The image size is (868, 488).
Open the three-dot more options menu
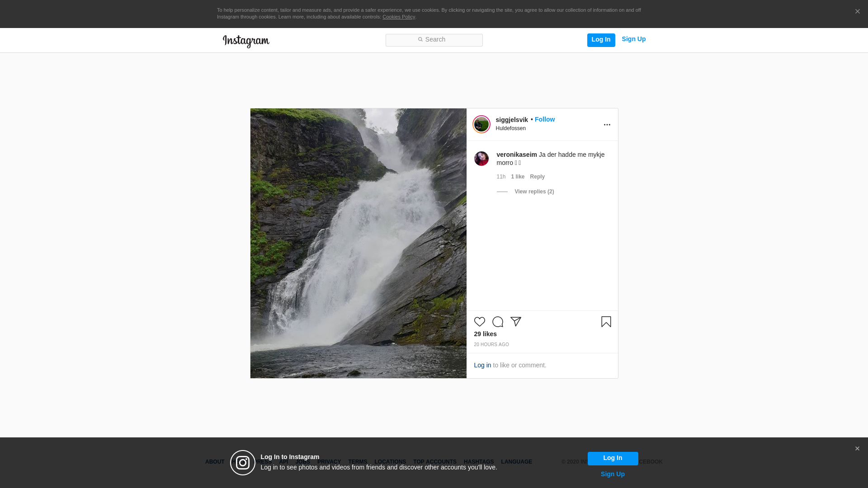click(x=607, y=125)
